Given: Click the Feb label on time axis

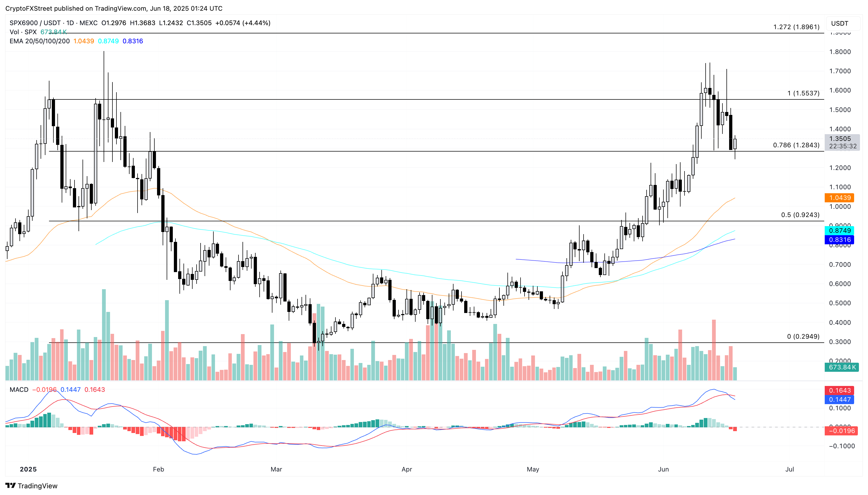Looking at the screenshot, I should (x=158, y=469).
